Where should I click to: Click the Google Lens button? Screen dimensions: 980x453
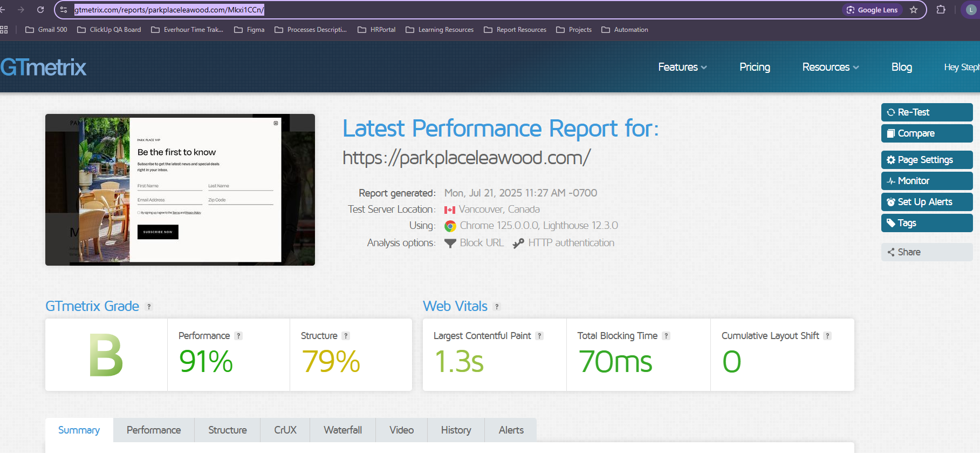pyautogui.click(x=872, y=10)
